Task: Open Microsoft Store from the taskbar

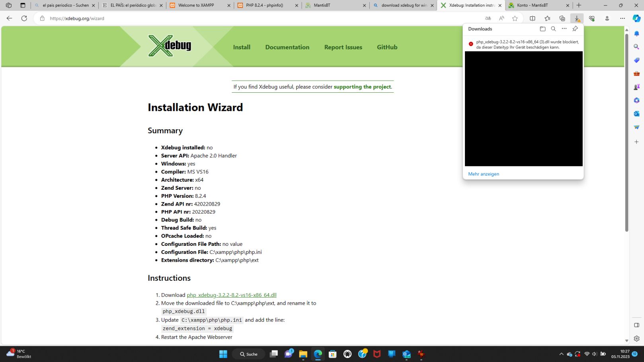Action: point(333,354)
